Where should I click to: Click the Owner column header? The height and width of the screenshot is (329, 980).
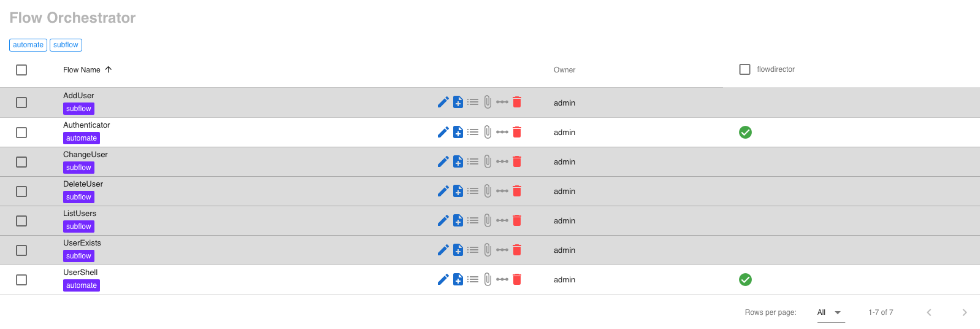(564, 70)
